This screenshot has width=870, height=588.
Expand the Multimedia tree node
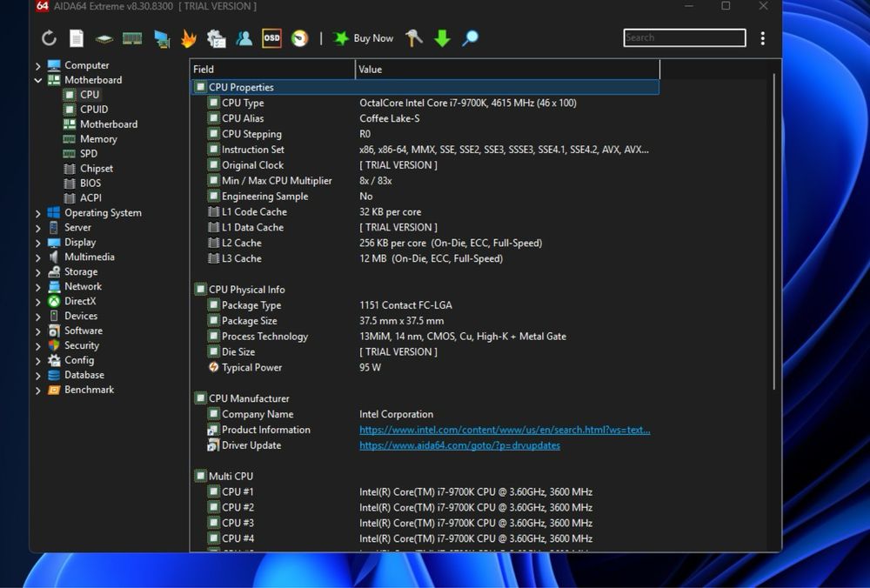[37, 257]
